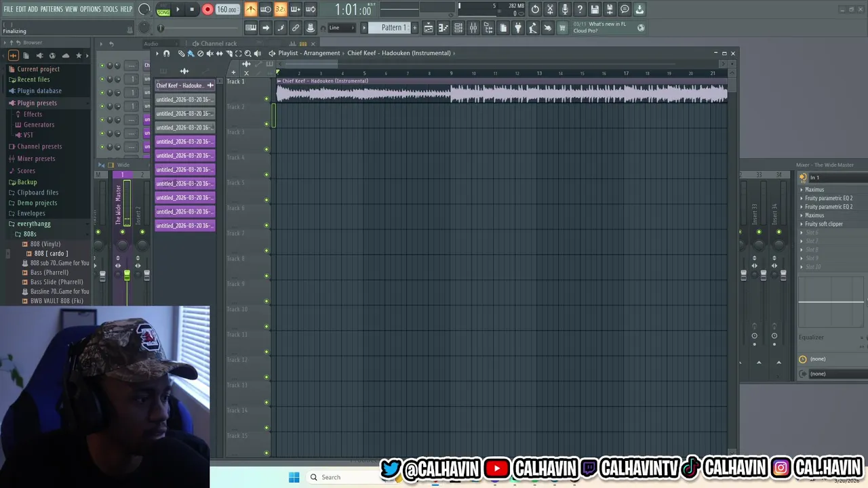
Task: Expand the Plugin database browser folder
Action: (x=39, y=91)
